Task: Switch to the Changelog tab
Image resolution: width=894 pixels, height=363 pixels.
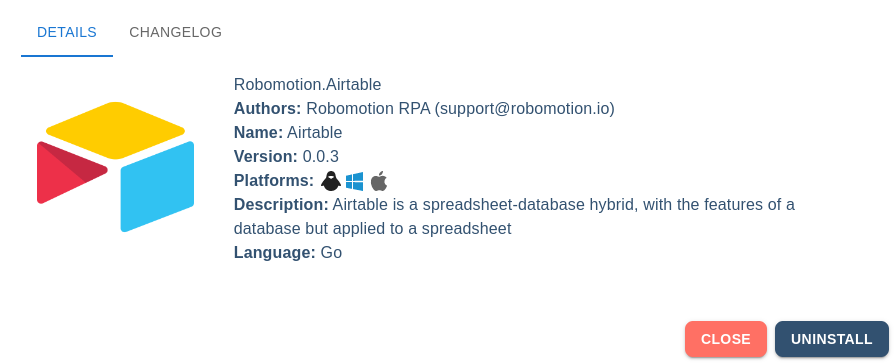Action: (176, 32)
